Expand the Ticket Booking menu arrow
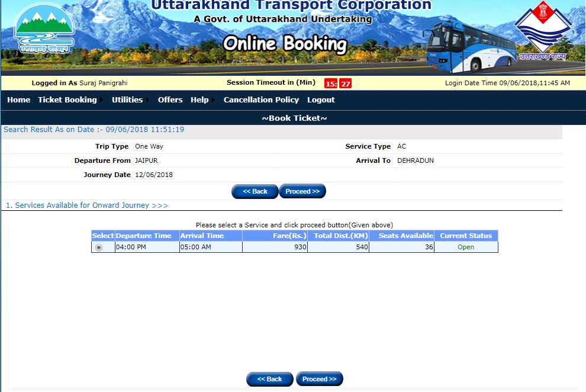Screen dimensions: 586x392 [x=101, y=99]
